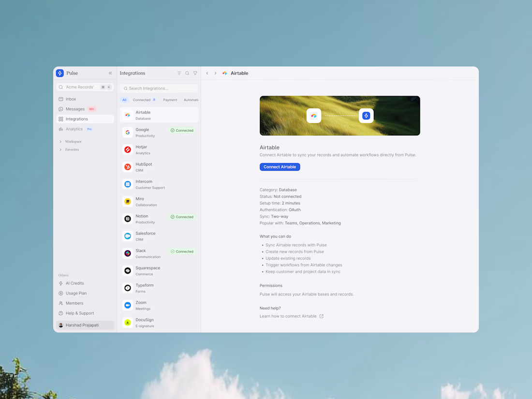532x399 pixels.
Task: Click the 'Status: Not connected' text
Action: [x=281, y=197]
